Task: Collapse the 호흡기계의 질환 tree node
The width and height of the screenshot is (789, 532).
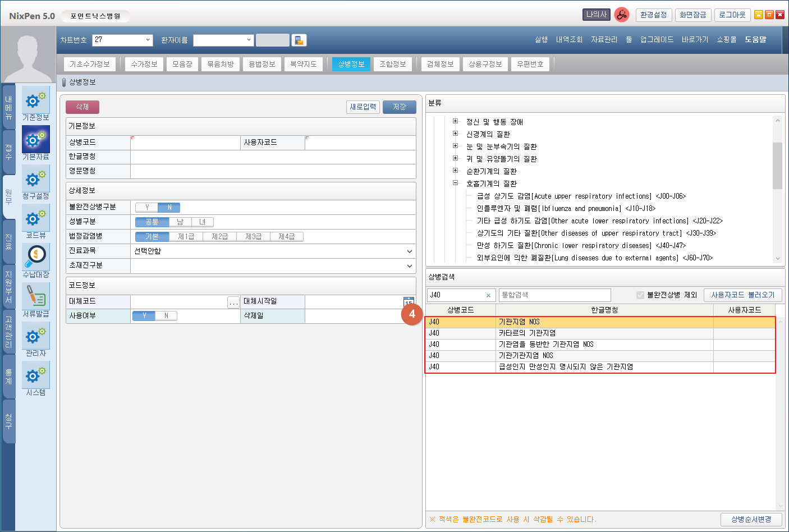Action: [456, 183]
